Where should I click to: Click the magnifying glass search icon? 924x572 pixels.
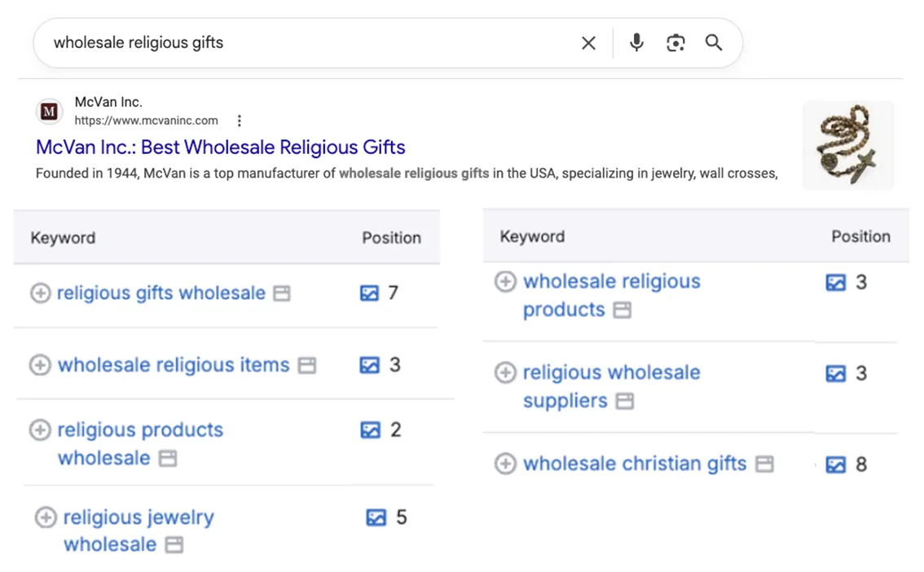point(714,43)
